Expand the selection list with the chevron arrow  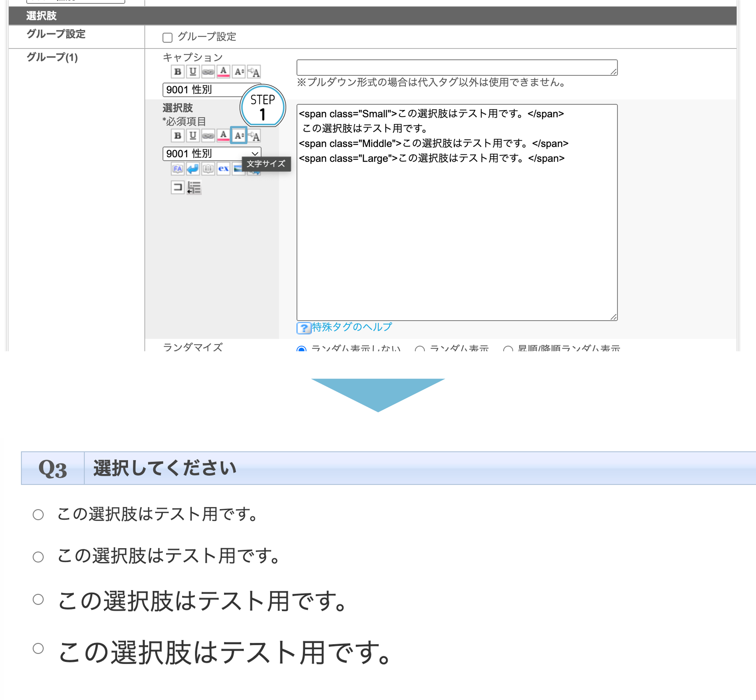pyautogui.click(x=255, y=153)
